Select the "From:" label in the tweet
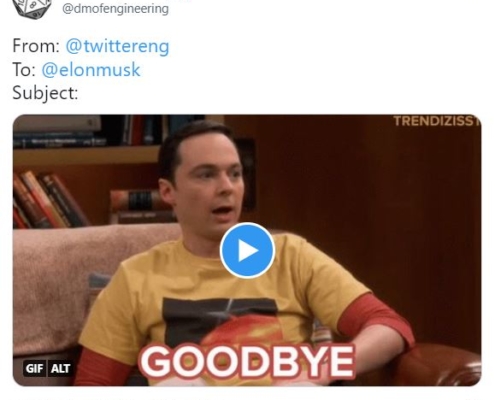 coord(36,46)
